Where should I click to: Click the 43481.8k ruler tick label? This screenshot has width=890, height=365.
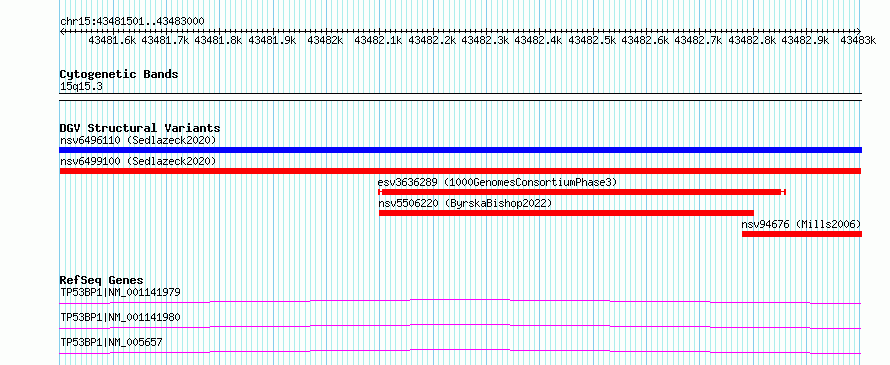[x=219, y=40]
